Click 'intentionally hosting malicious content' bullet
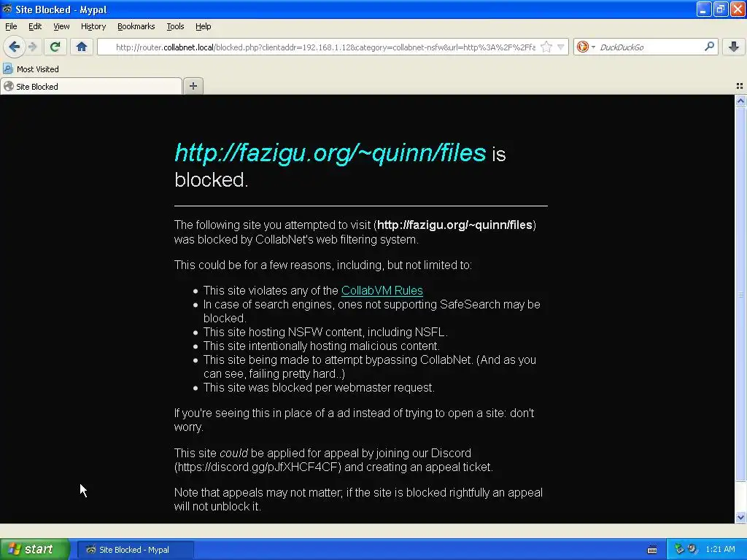Screen dimensions: 747x560 pyautogui.click(x=322, y=346)
